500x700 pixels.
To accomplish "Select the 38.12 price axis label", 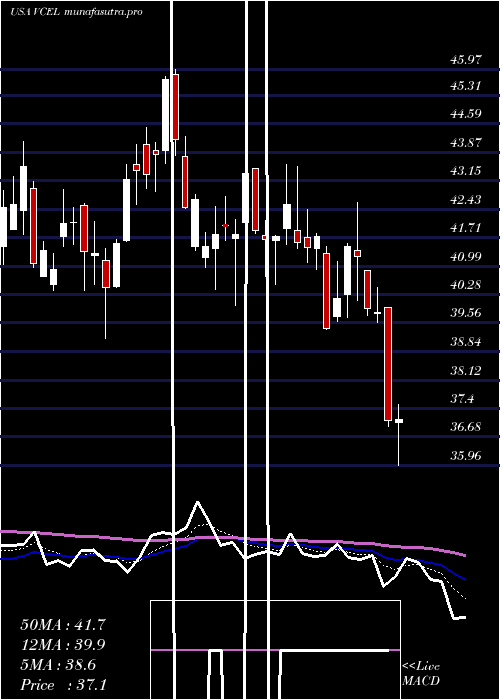I will 465,371.
